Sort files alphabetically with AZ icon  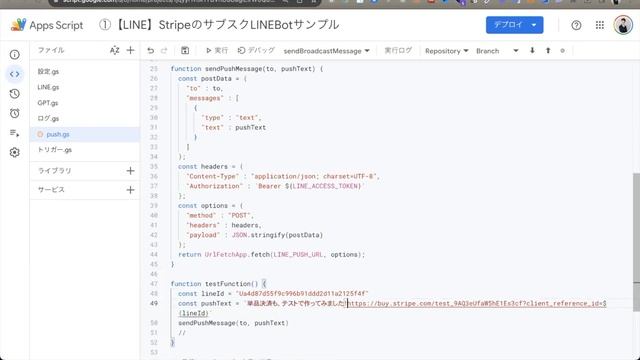(114, 50)
